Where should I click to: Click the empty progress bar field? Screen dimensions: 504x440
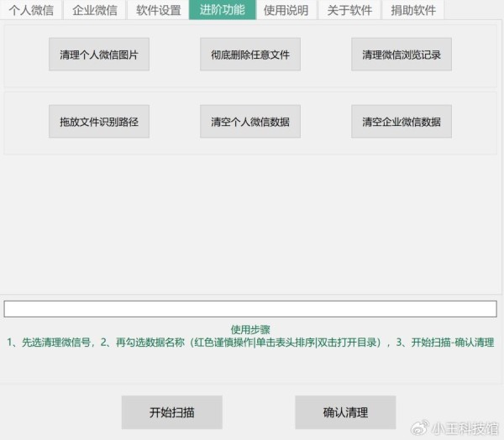(250, 309)
